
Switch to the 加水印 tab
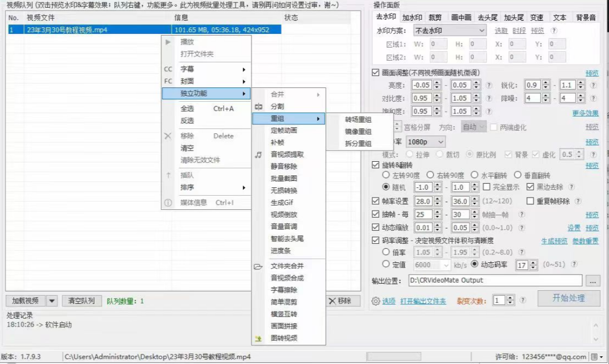(x=412, y=17)
